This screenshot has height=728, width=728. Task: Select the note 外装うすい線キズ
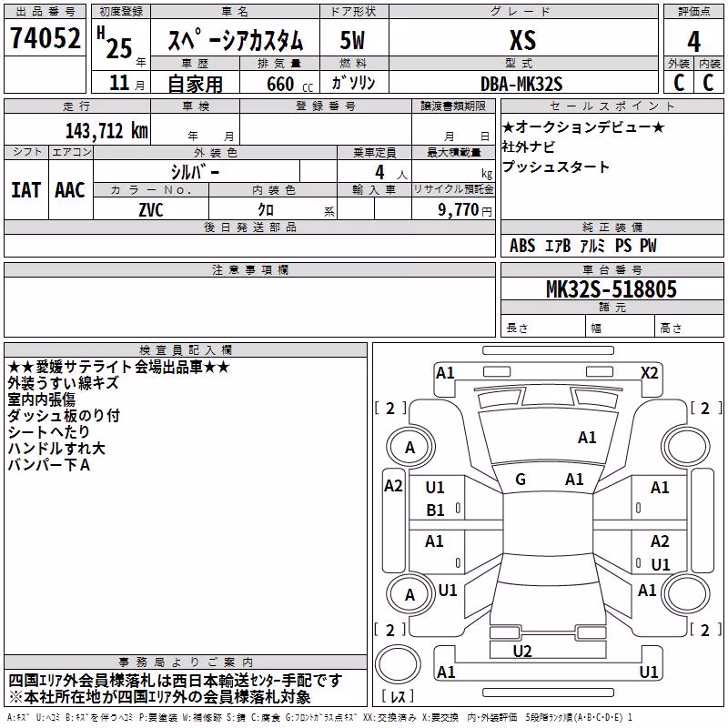[64, 383]
